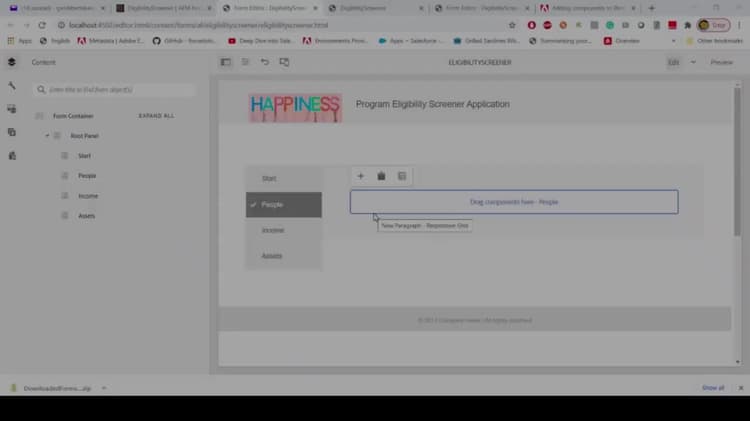Select Root Panel in the content tree

click(x=84, y=136)
